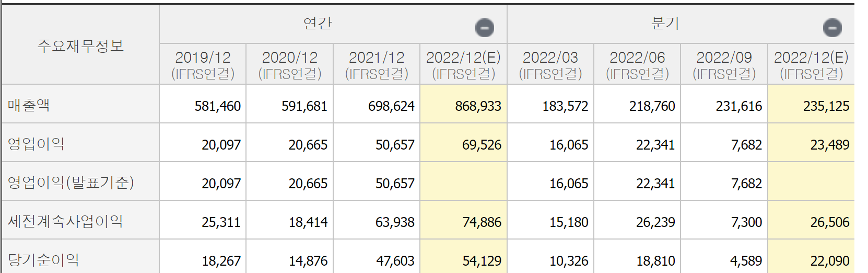Select the 26,239 quarterly pretax value
This screenshot has width=868, height=273.
tap(655, 222)
